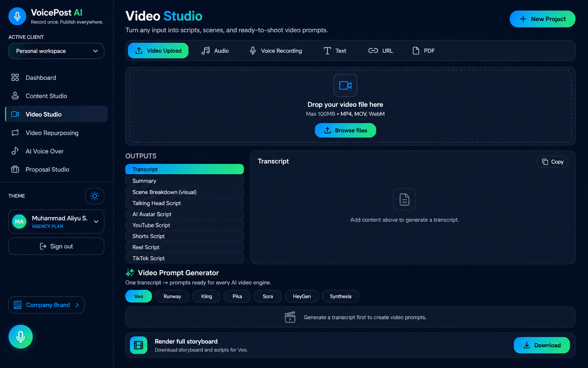Click the Video Studio camera icon in sidebar
Screen dimensions: 588x368
pos(15,114)
